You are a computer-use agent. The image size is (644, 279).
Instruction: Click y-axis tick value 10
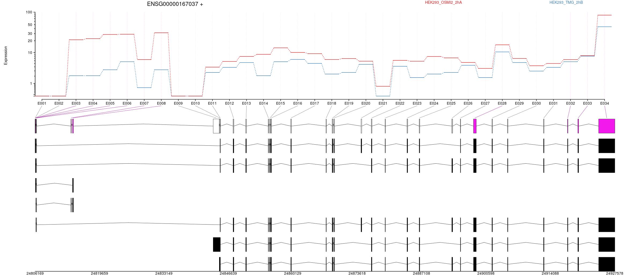30,53
